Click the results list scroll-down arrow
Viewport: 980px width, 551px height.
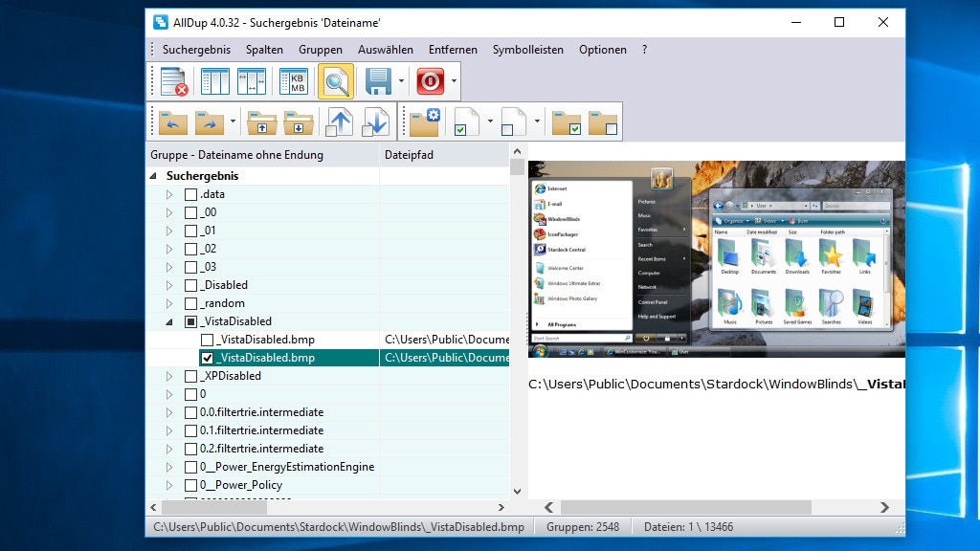517,491
